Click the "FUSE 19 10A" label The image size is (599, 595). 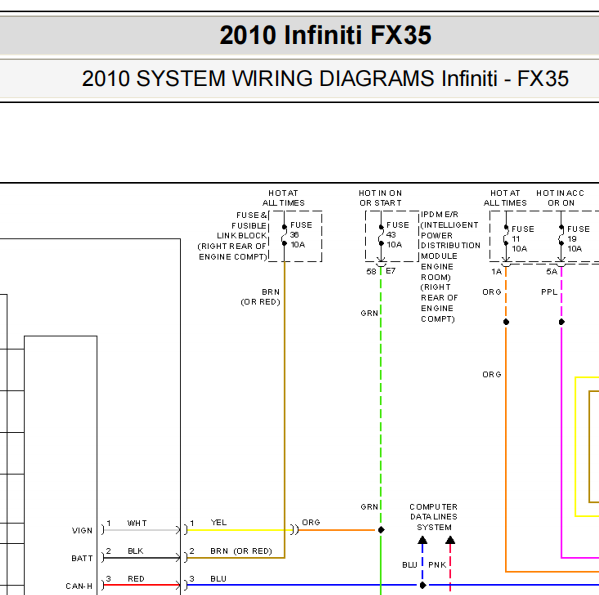coord(578,239)
